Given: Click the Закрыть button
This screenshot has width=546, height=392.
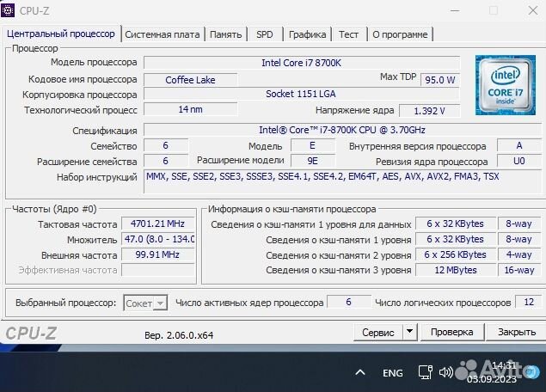Looking at the screenshot, I should pyautogui.click(x=517, y=332).
